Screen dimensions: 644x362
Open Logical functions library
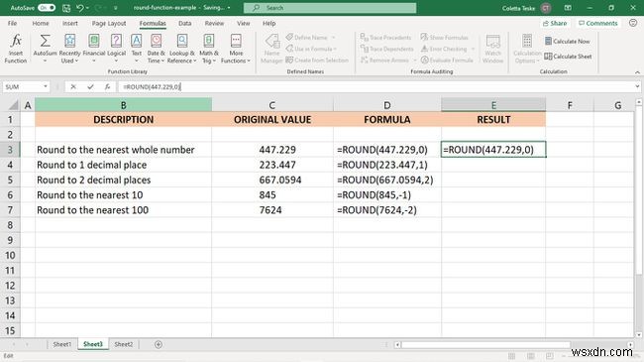116,49
